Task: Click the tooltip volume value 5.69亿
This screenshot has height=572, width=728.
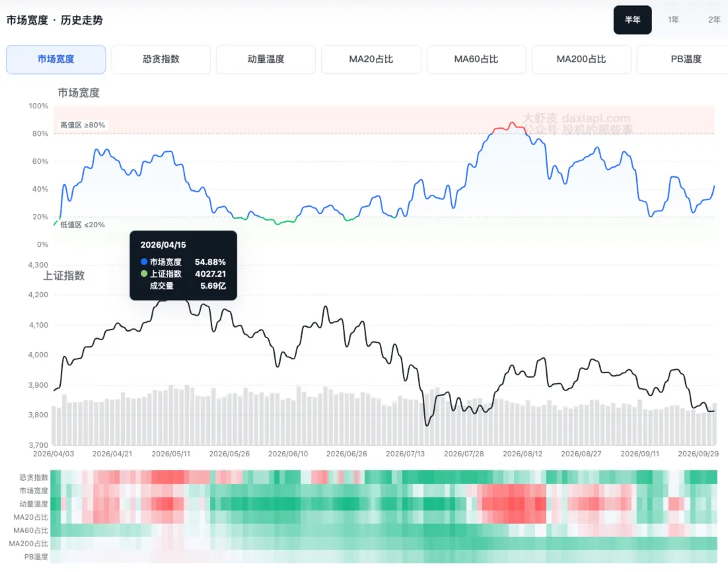Action: point(213,286)
